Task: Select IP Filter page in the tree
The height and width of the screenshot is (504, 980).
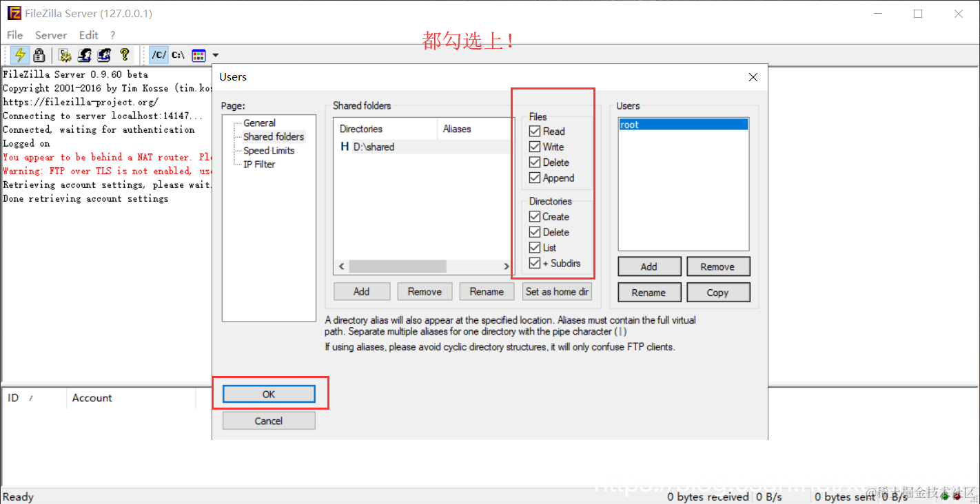Action: point(259,164)
